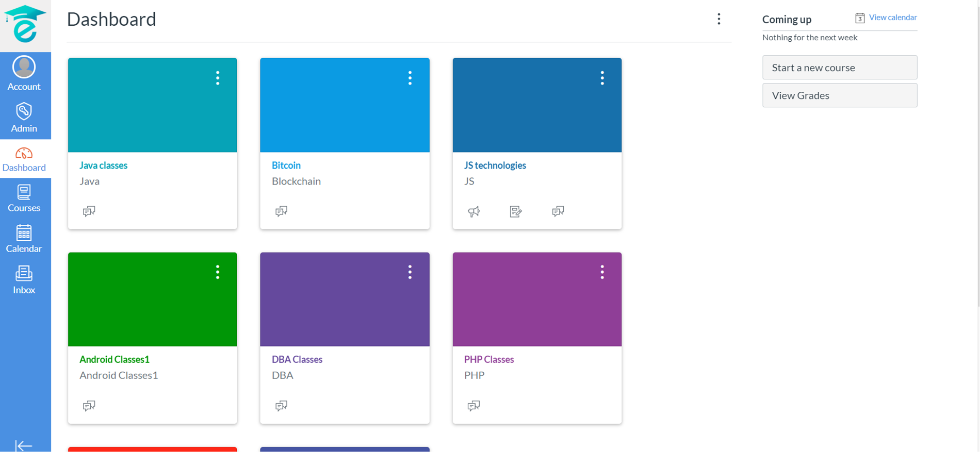The image size is (980, 464).
Task: Open options menu on DBA Classes card
Action: pos(410,272)
